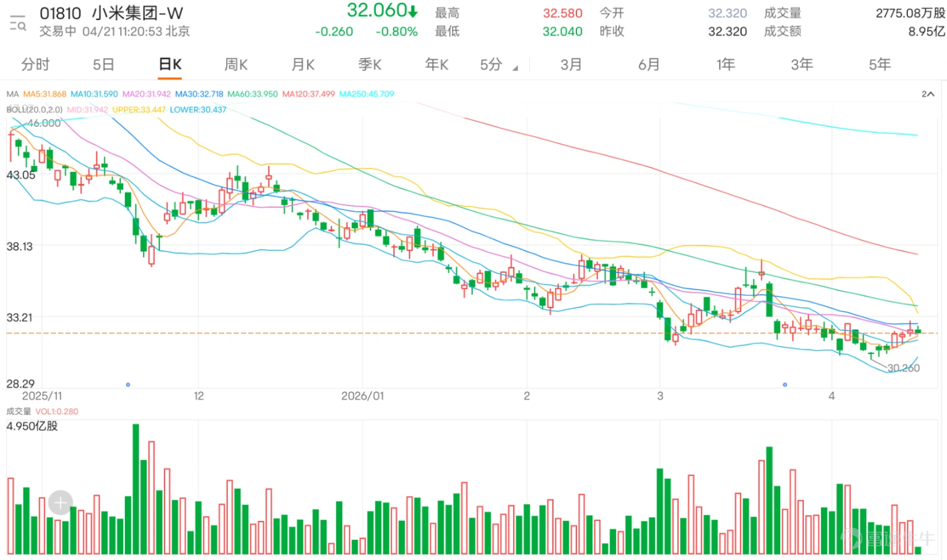Image resolution: width=947 pixels, height=560 pixels.
Task: Click the MA120:37.499 indicator label
Action: point(308,94)
